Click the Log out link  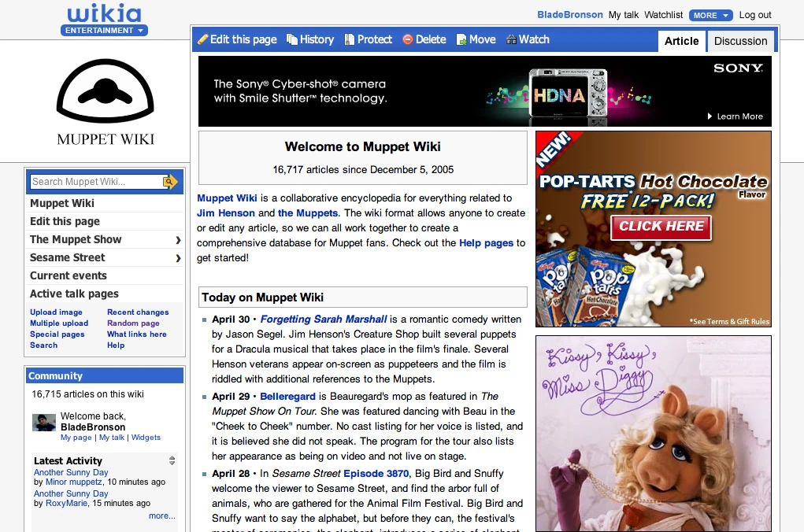pyautogui.click(x=754, y=15)
